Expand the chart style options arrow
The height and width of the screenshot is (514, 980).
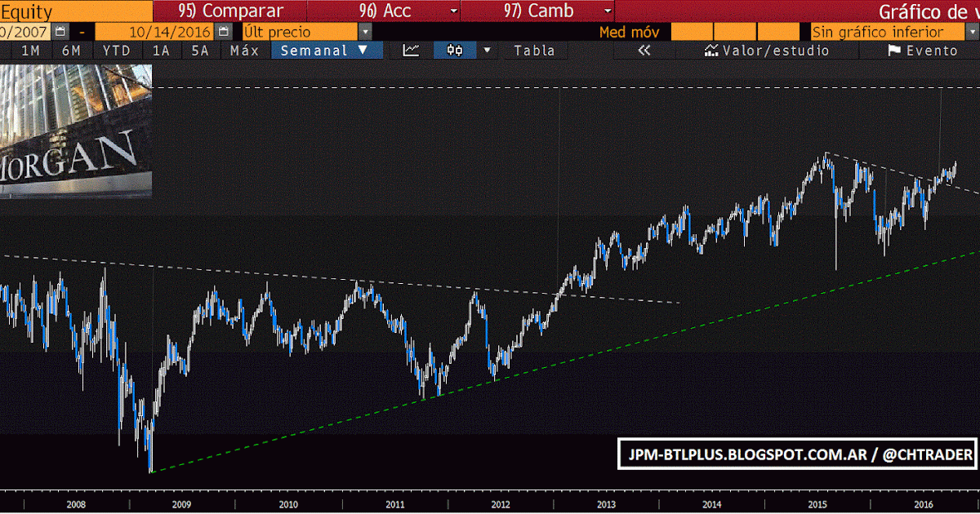[487, 50]
